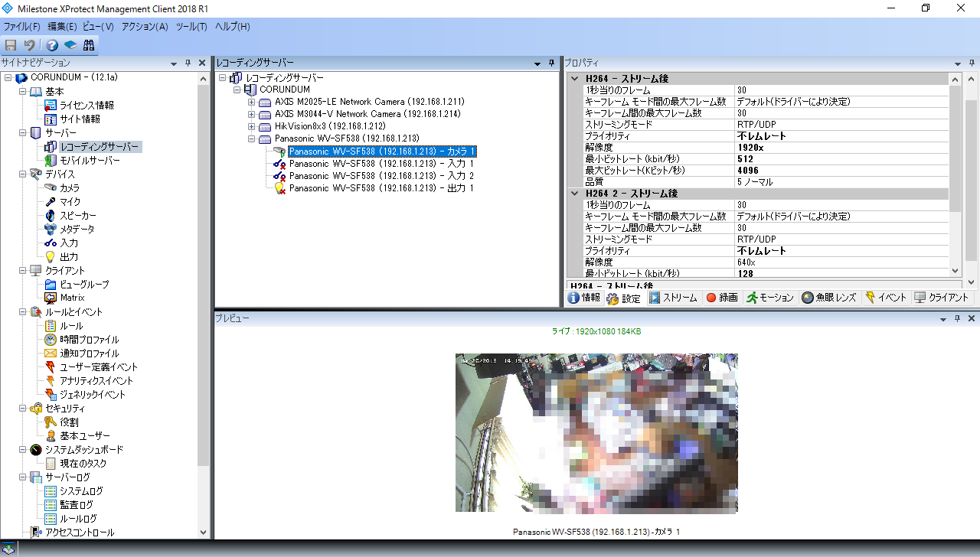The height and width of the screenshot is (557, 980).
Task: Expand HikVision8x3 hardware node
Action: pos(251,126)
